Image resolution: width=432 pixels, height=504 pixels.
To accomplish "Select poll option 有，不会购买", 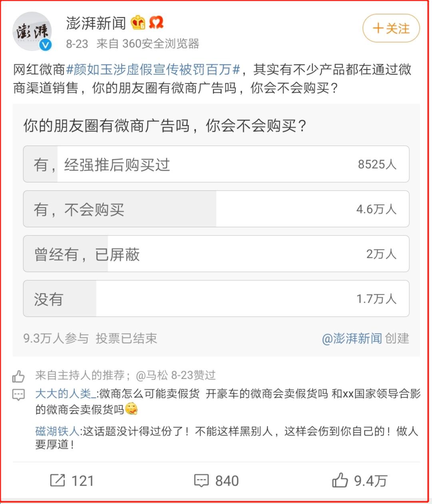I will coord(216,209).
